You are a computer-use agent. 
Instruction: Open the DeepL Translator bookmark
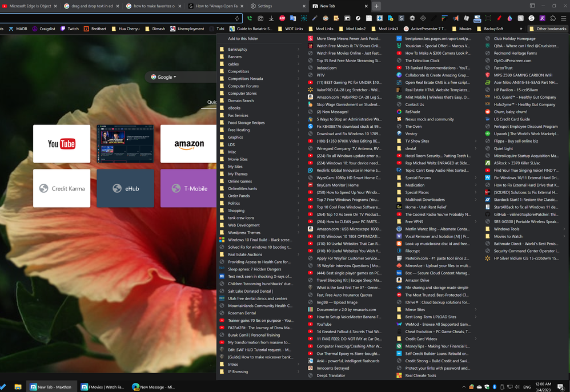[x=331, y=375]
